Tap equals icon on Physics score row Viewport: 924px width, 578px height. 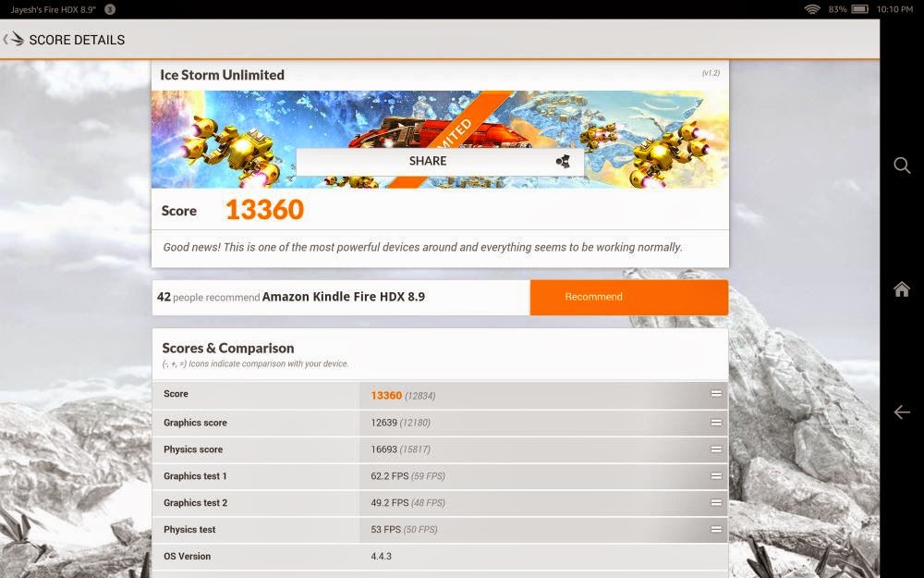716,449
